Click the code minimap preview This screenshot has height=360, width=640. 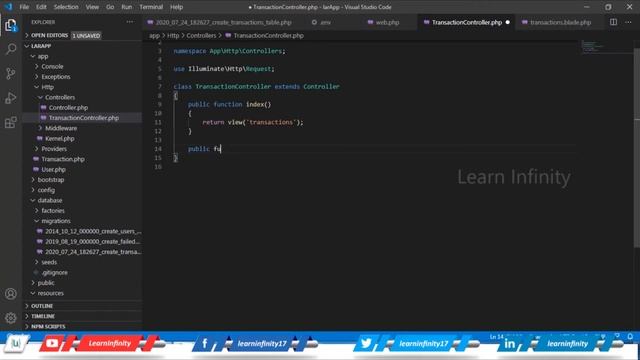(x=592, y=46)
